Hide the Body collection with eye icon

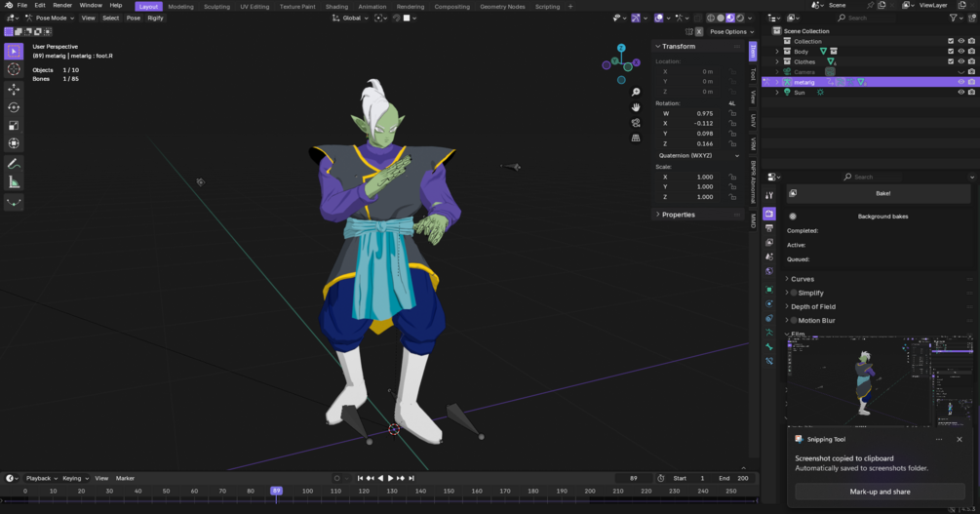coord(961,52)
